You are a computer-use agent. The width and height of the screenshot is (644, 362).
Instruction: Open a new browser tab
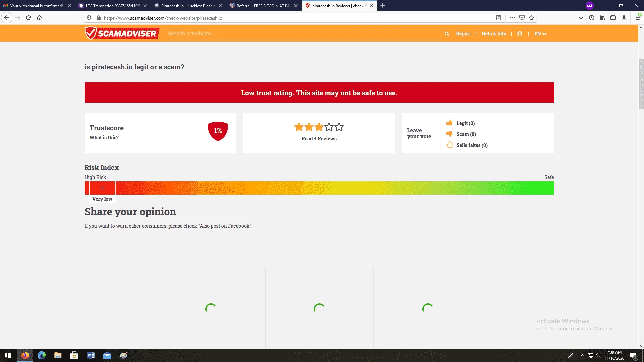coord(383,6)
